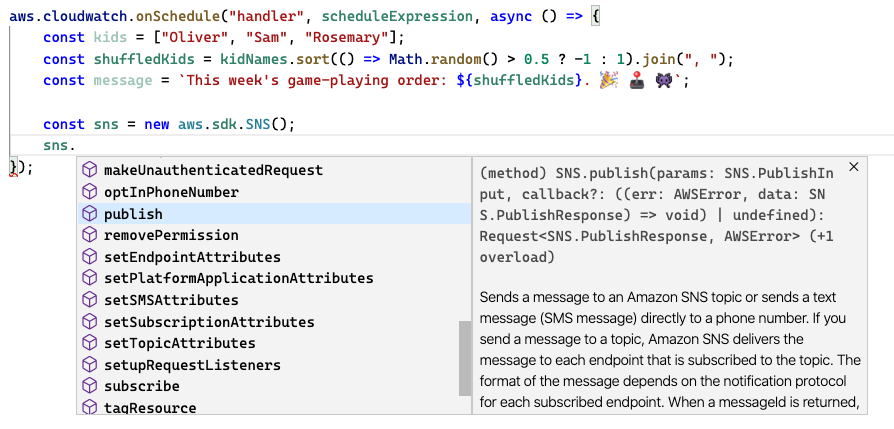Click the cube icon beside subscribe
894x429 pixels.
[90, 386]
